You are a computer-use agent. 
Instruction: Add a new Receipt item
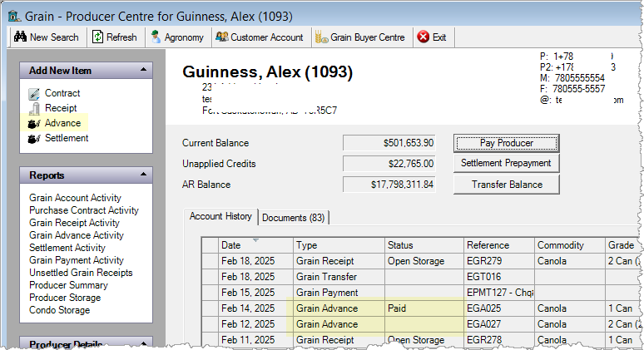[61, 108]
